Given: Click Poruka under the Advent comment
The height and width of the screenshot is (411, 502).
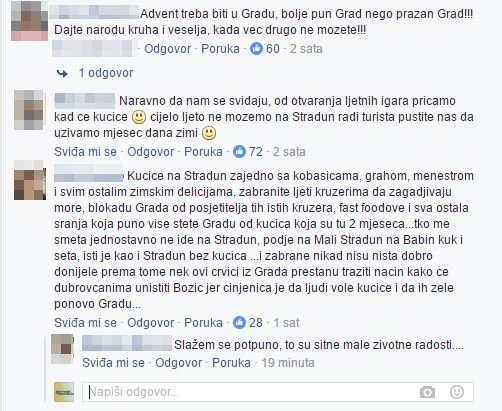Looking at the screenshot, I should [220, 49].
